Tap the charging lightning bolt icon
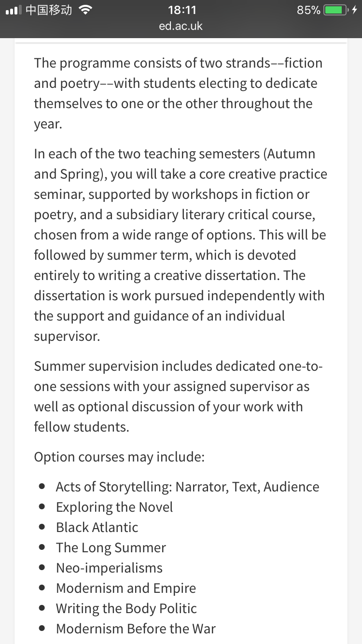This screenshot has height=644, width=362. pos(354,10)
